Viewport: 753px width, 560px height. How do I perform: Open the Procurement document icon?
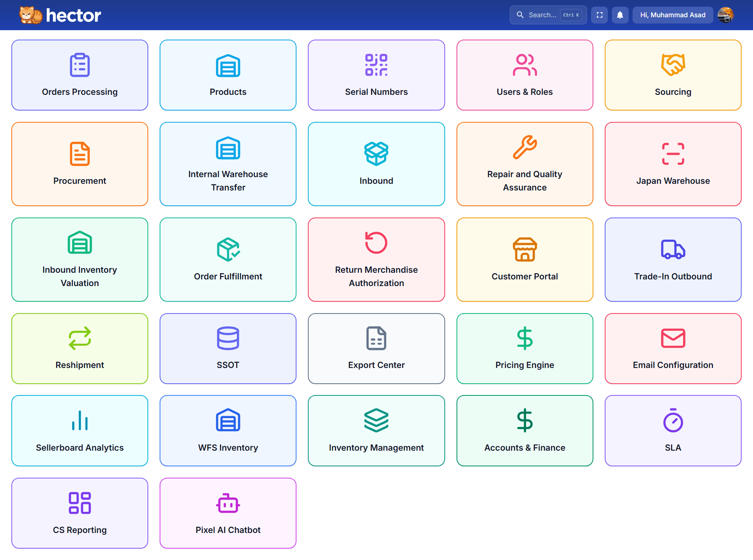[80, 154]
